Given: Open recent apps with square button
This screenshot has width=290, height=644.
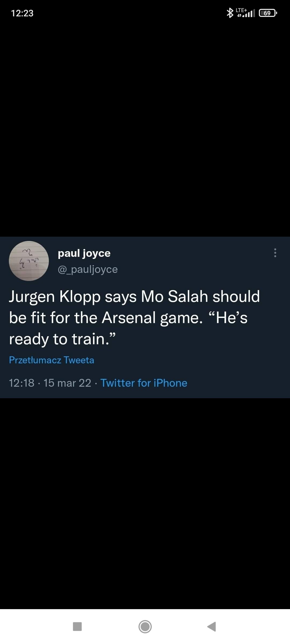Looking at the screenshot, I should point(77,626).
